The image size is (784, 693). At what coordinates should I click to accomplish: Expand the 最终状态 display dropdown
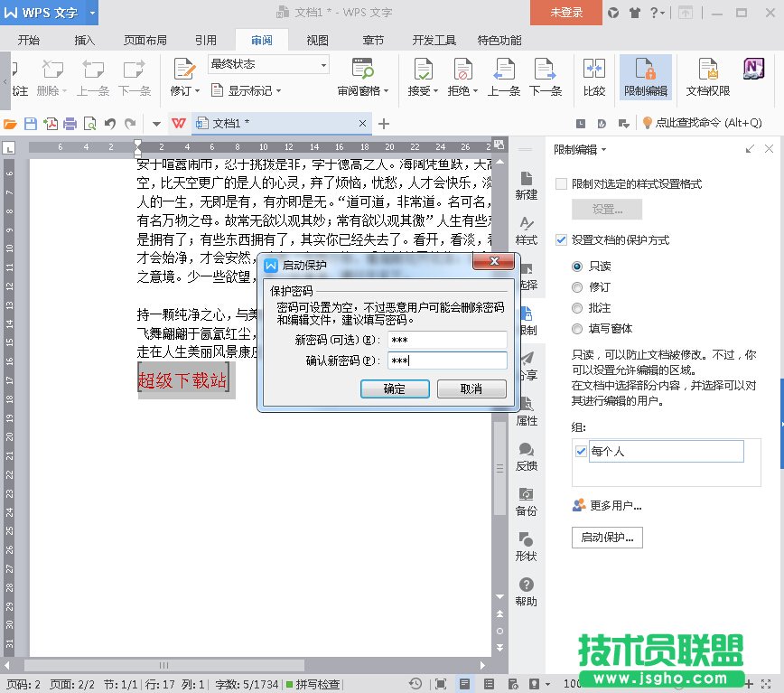coord(322,64)
